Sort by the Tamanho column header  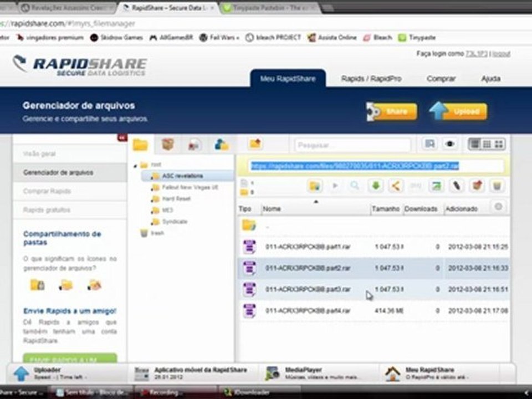tap(386, 209)
